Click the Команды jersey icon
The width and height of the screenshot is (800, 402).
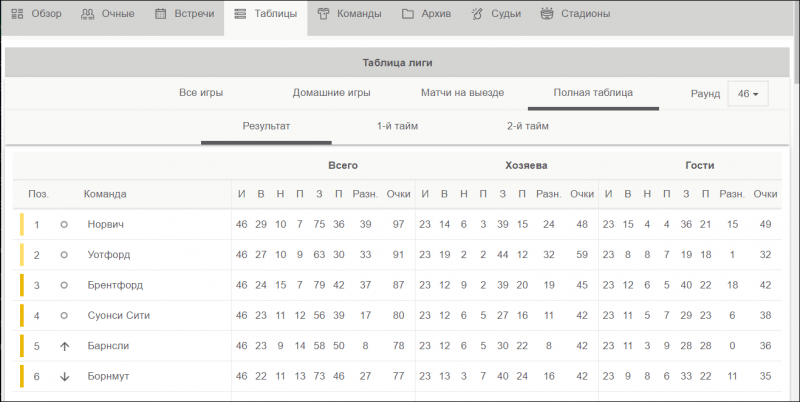(x=323, y=14)
